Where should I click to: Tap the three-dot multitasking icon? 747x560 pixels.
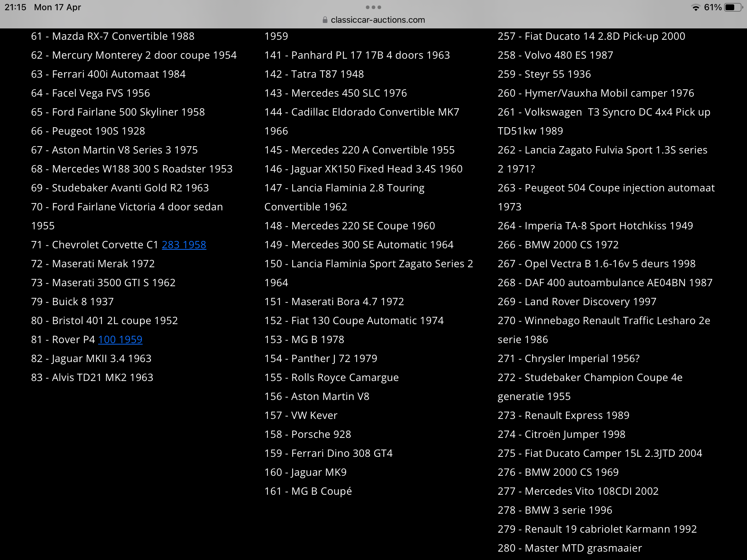click(x=373, y=7)
